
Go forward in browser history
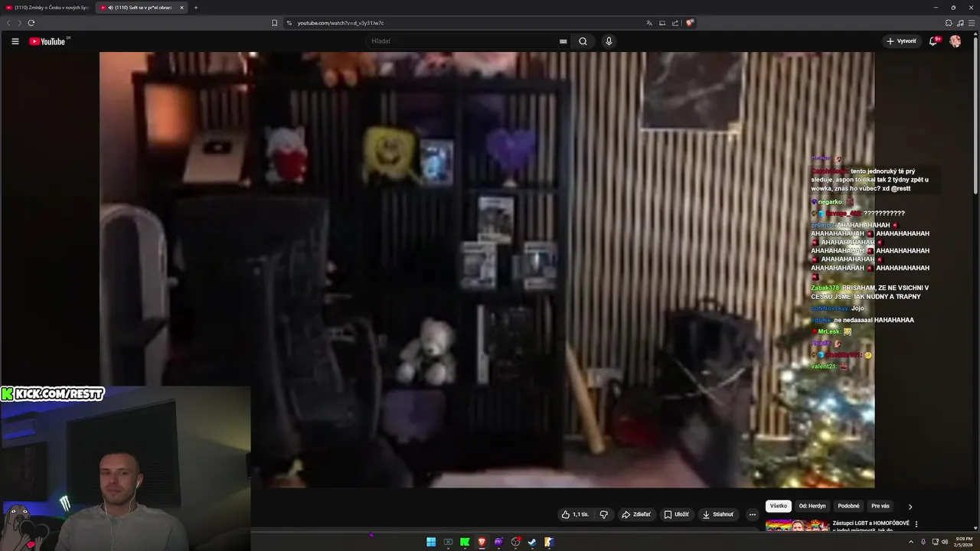coord(19,23)
